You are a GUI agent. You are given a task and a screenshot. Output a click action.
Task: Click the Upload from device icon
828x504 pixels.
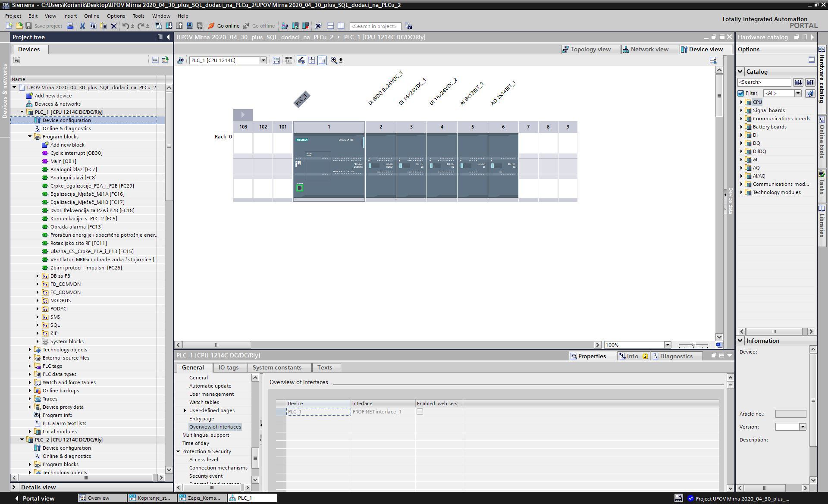(179, 26)
